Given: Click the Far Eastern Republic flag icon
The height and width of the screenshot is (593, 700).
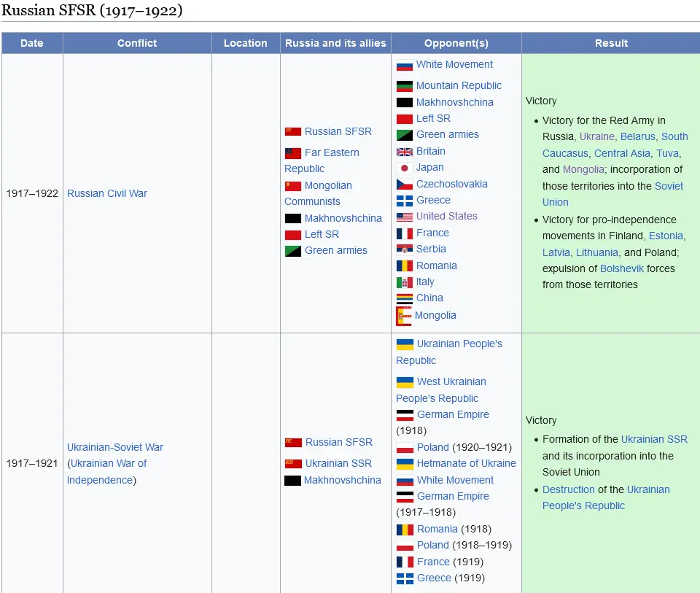Looking at the screenshot, I should pos(292,153).
